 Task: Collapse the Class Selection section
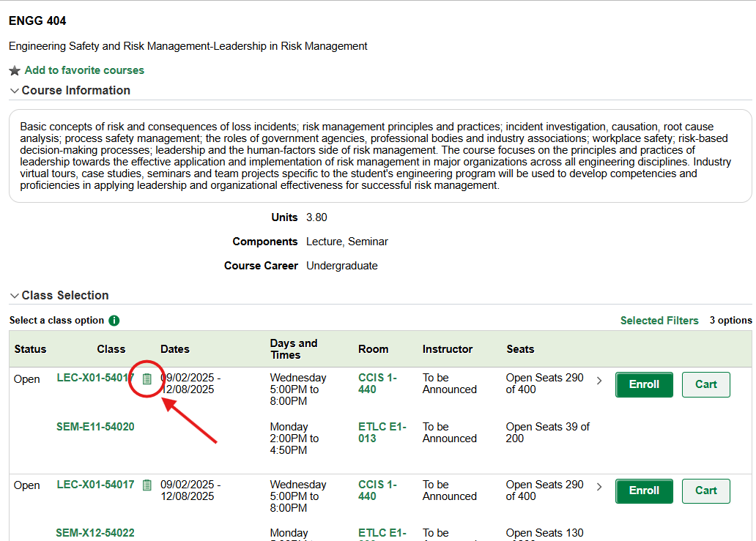tap(14, 295)
